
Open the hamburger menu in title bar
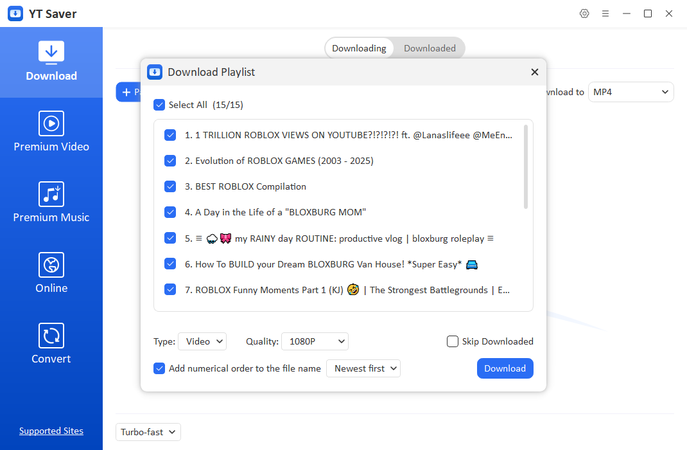pos(605,14)
